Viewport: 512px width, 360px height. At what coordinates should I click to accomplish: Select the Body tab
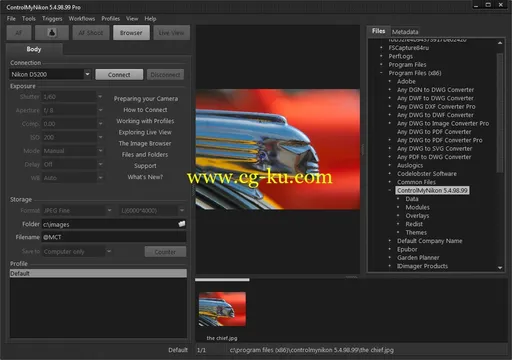(34, 49)
